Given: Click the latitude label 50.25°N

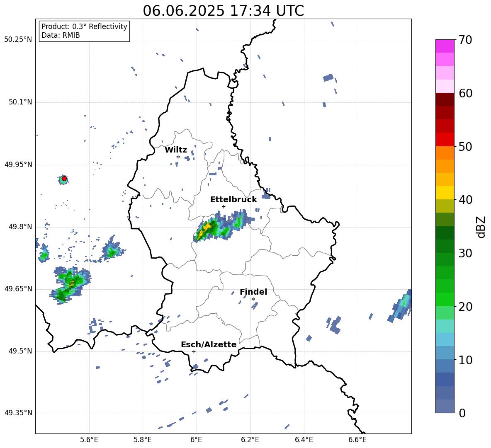Looking at the screenshot, I should click(x=18, y=40).
